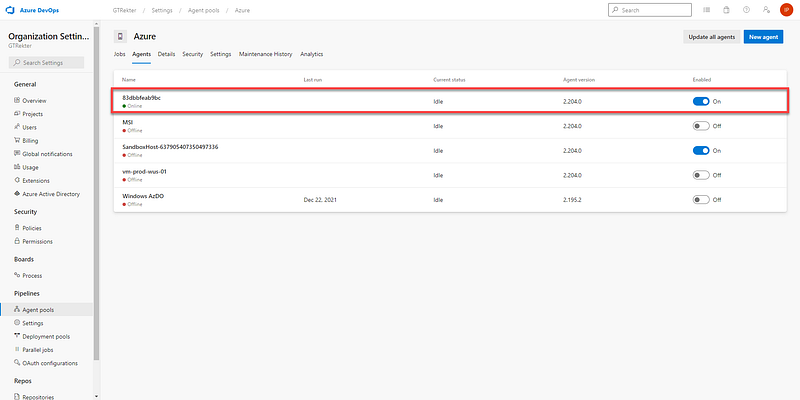800x400 pixels.
Task: Click the Deployment pools icon
Action: [17, 336]
